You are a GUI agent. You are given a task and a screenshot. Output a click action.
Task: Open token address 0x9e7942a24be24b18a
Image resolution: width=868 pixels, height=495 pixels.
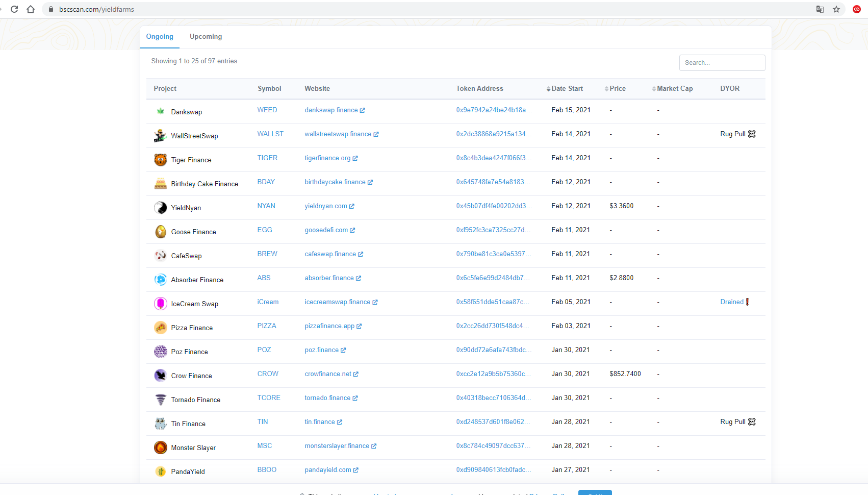[494, 110]
